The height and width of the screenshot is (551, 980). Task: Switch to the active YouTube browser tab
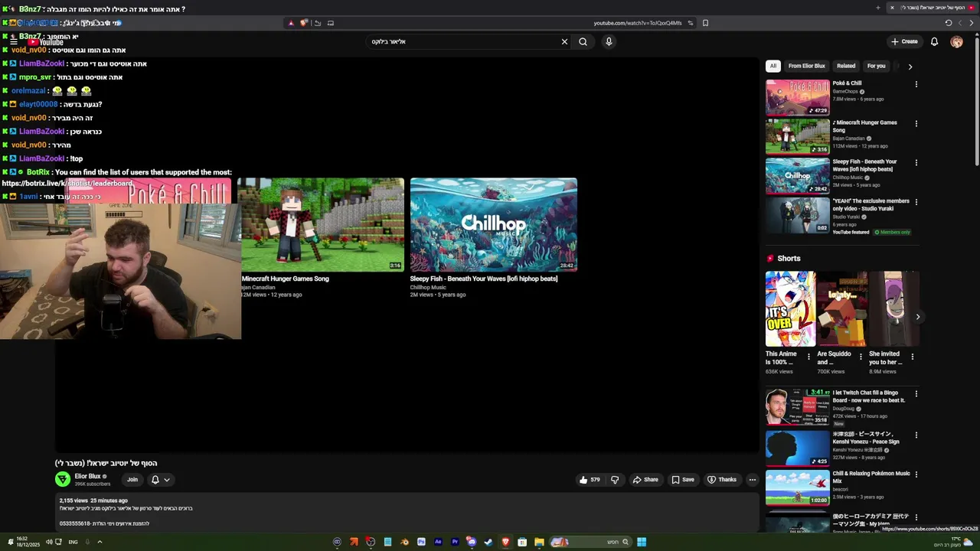[931, 8]
